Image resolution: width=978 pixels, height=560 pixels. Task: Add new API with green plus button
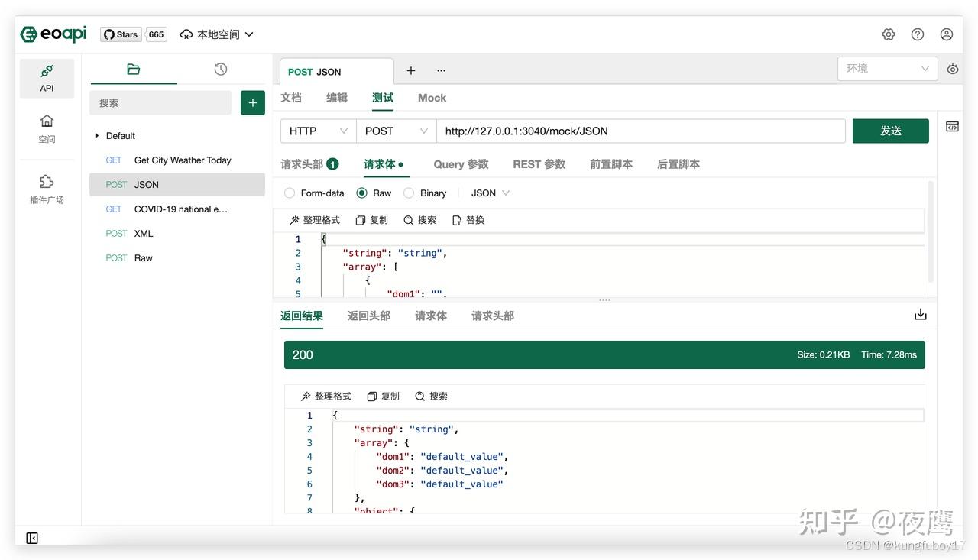pyautogui.click(x=252, y=102)
